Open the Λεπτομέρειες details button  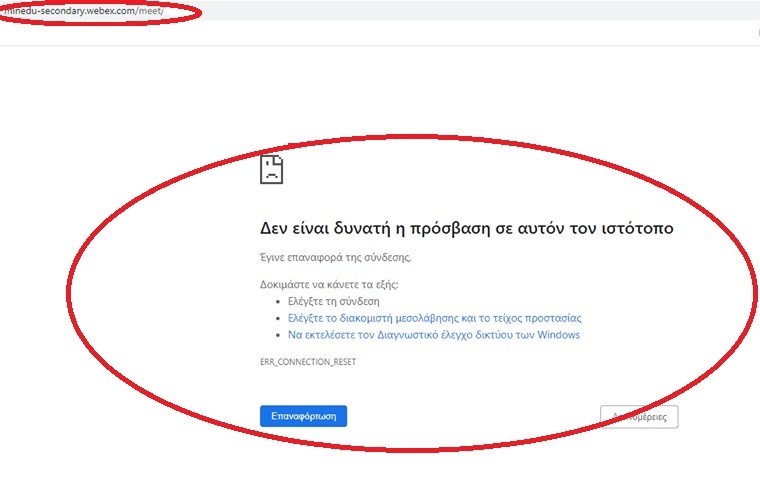pyautogui.click(x=639, y=417)
